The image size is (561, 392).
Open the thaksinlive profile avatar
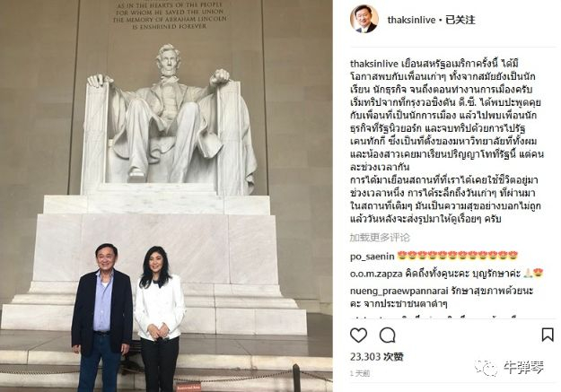(364, 20)
